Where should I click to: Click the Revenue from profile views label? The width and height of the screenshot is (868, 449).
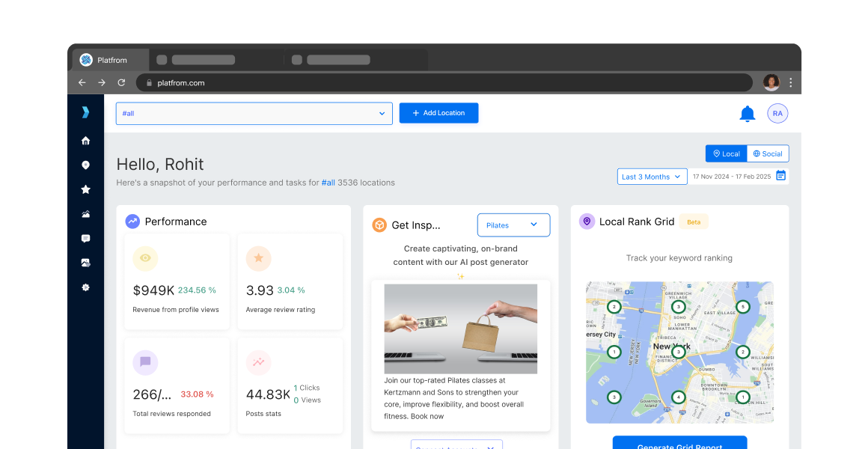(x=176, y=310)
